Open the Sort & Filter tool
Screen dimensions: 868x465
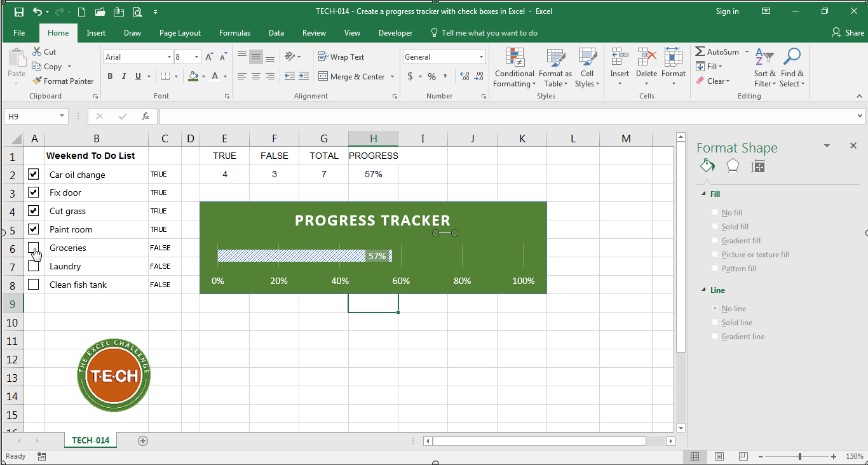[x=764, y=68]
